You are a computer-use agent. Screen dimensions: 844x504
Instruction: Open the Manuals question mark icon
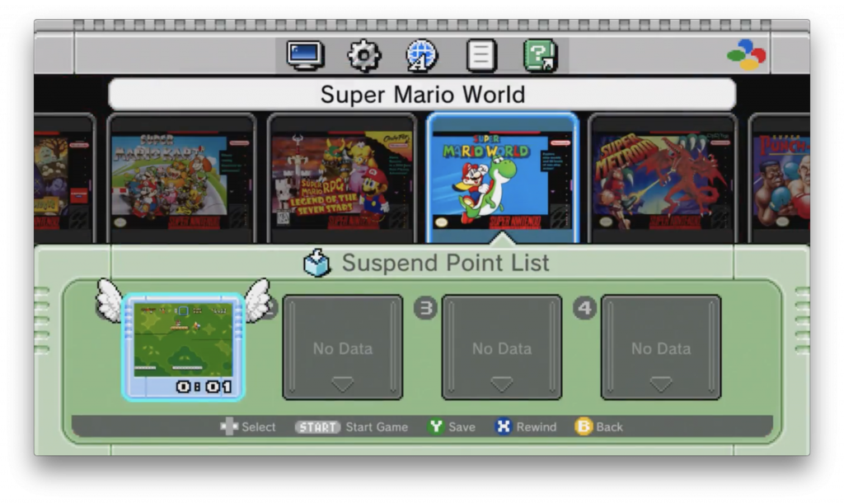pos(540,56)
